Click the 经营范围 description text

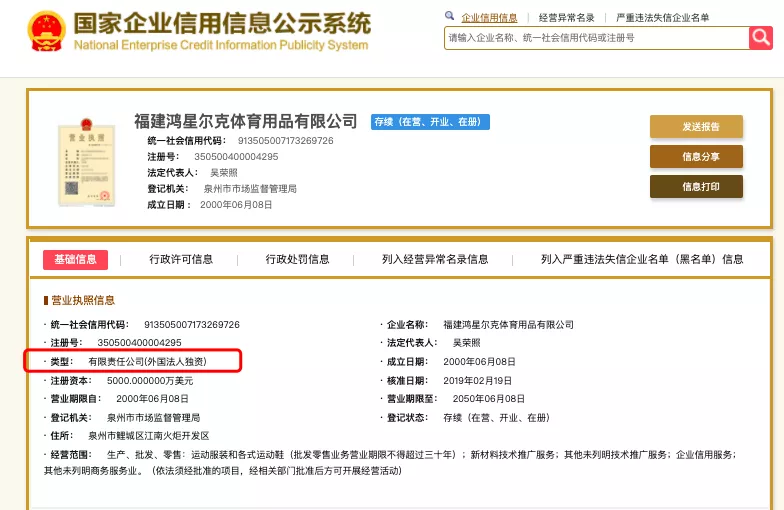[x=390, y=462]
